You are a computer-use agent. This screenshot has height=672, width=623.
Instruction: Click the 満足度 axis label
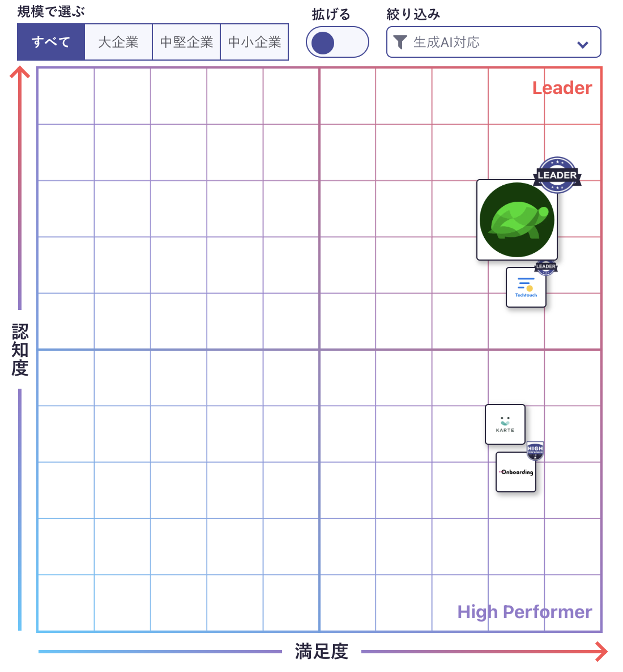click(321, 652)
